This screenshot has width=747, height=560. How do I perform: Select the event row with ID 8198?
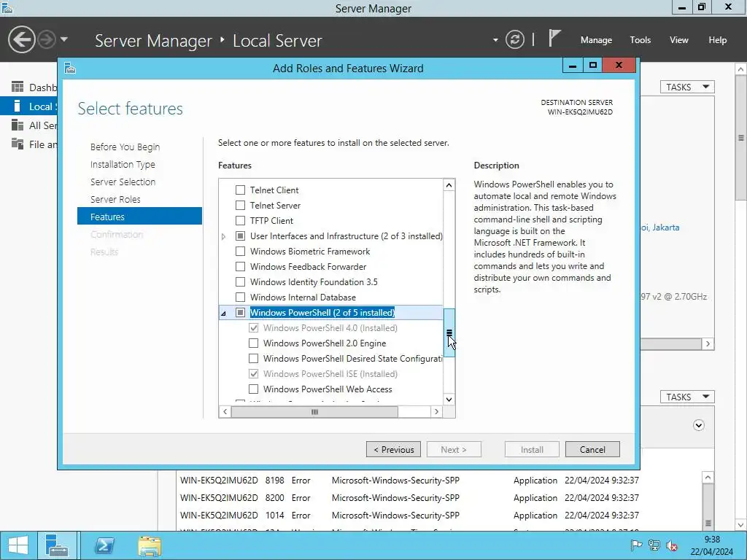410,481
